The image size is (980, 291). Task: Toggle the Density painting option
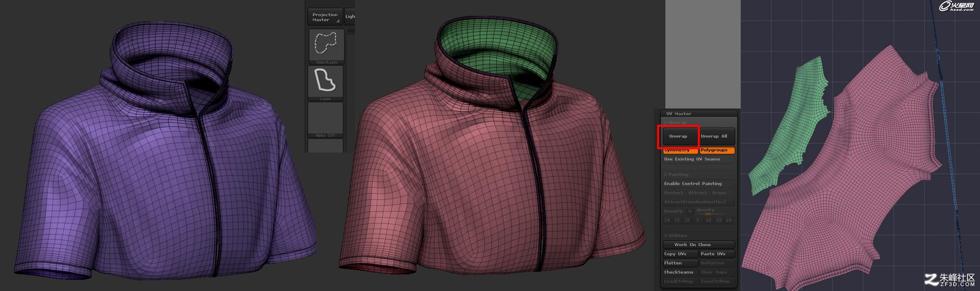pyautogui.click(x=673, y=211)
